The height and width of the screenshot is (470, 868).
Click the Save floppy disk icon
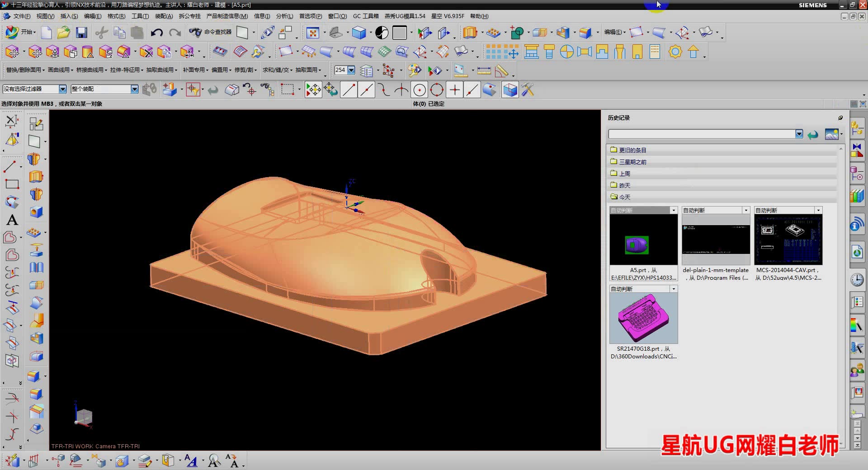click(x=81, y=33)
